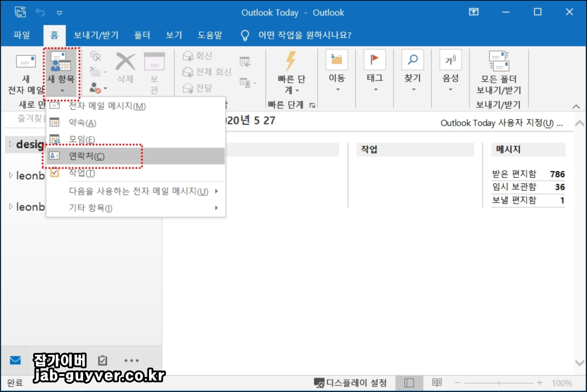Open the More Items (기타 항목) submenu
Image resolution: width=587 pixels, height=392 pixels.
pos(136,208)
